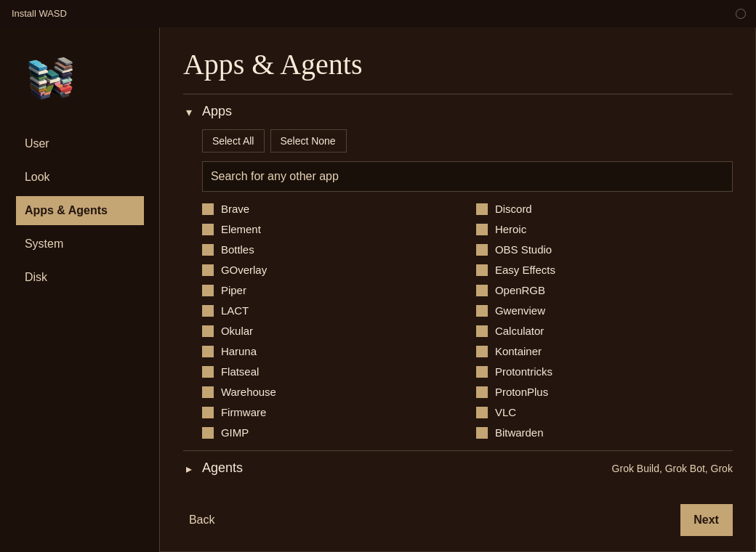This screenshot has width=756, height=552.
Task: Uncheck the Bottles app
Action: 208,250
